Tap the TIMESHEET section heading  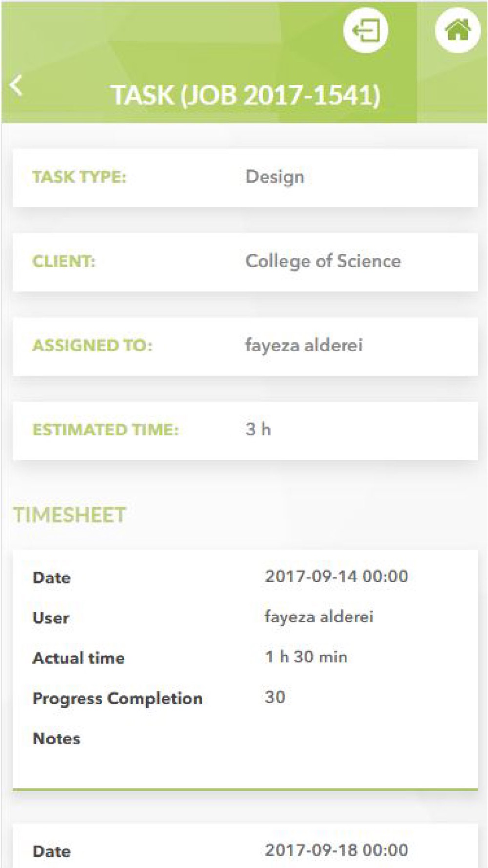tap(69, 515)
